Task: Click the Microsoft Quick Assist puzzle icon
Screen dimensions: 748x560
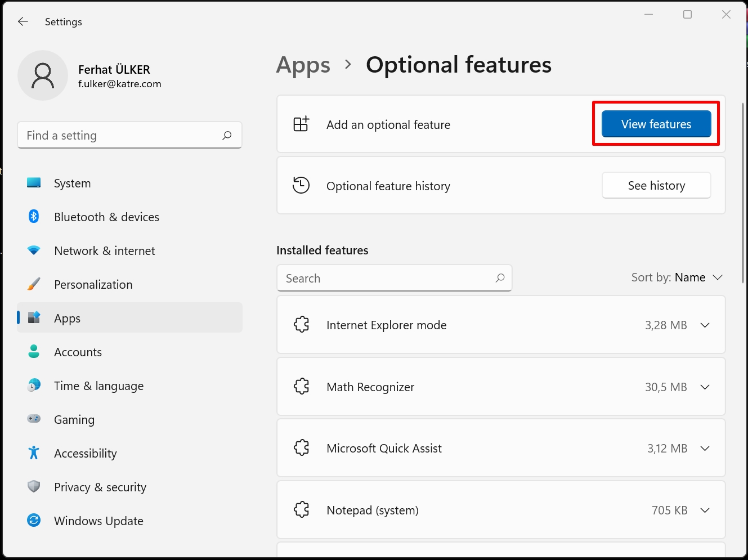Action: (x=302, y=448)
